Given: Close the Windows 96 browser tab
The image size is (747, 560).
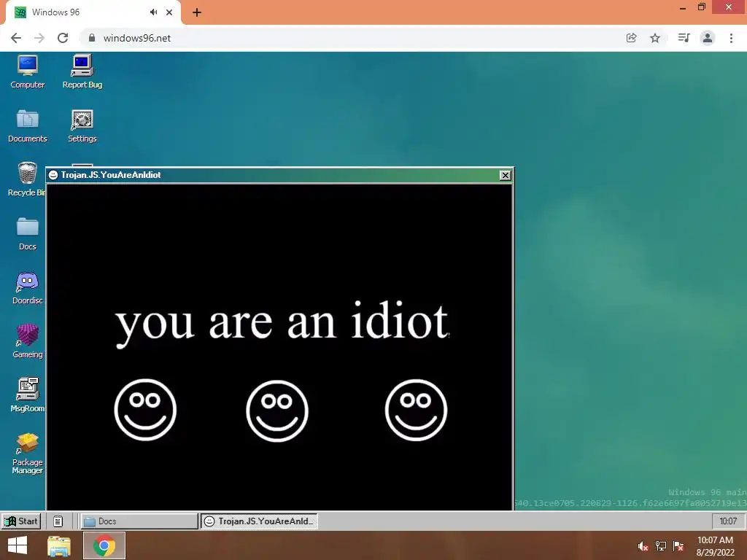Looking at the screenshot, I should (x=169, y=12).
